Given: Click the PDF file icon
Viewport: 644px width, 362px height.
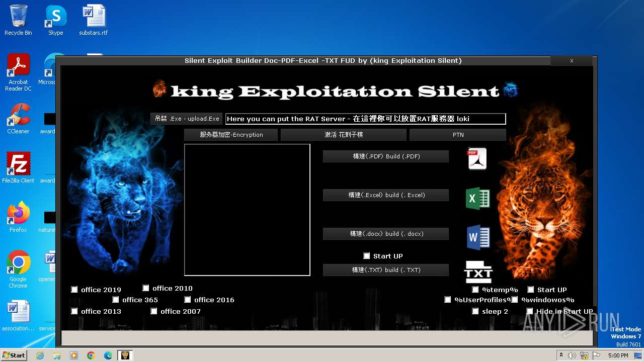Looking at the screenshot, I should (477, 158).
